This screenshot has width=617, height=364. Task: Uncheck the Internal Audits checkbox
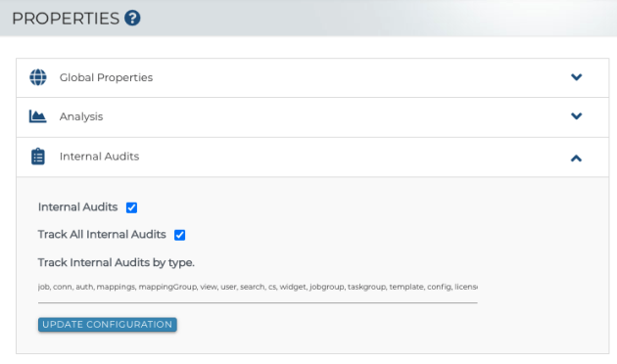tap(131, 207)
